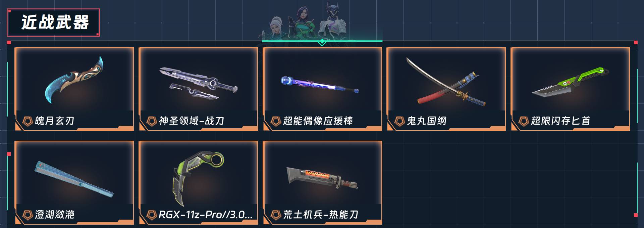Click the coin icon beside 荒土机兵-热能刀
Screen dimensions: 644x228
click(276, 215)
